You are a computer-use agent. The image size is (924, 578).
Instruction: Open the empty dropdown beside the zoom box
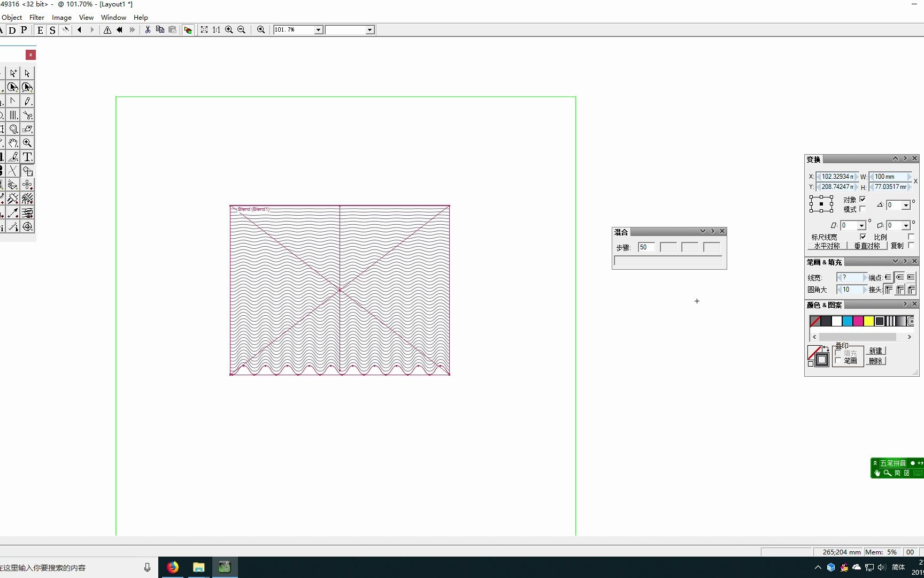click(x=369, y=30)
